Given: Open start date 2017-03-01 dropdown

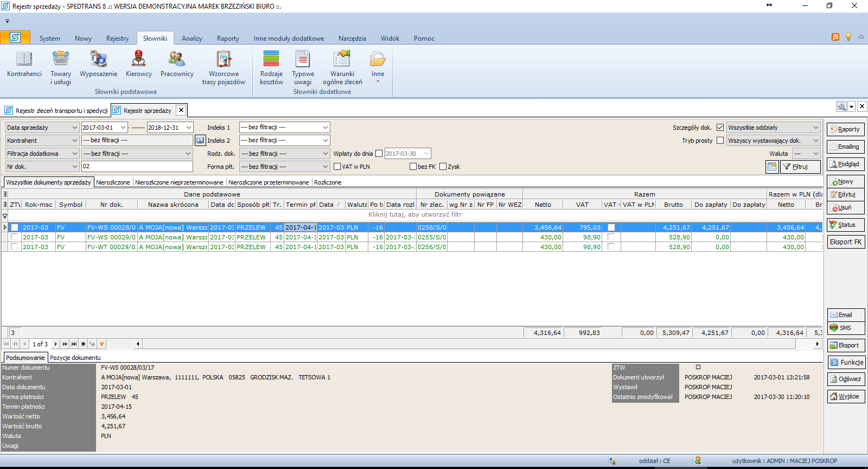Looking at the screenshot, I should click(x=123, y=128).
